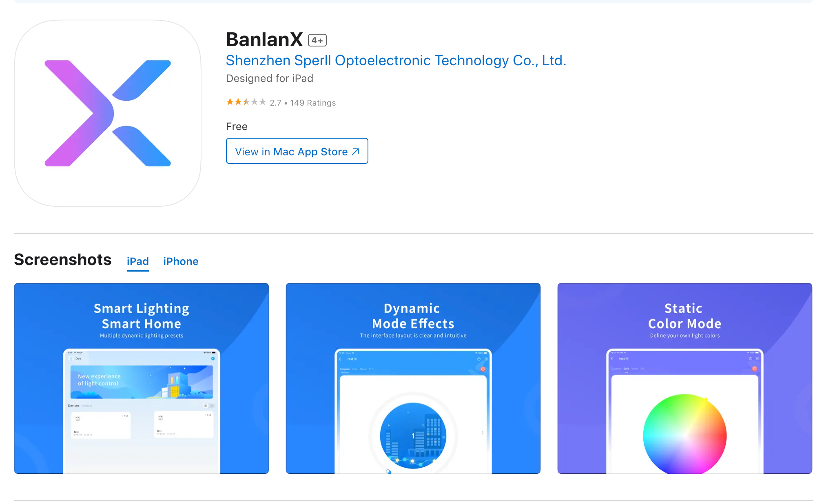
Task: Click the 149 Ratings text
Action: pyautogui.click(x=313, y=103)
